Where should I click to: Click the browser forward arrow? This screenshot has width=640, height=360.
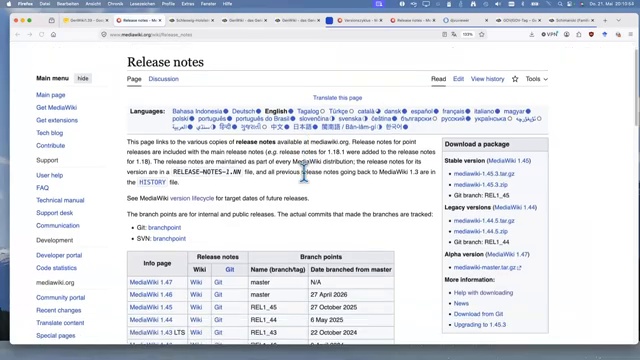point(29,35)
